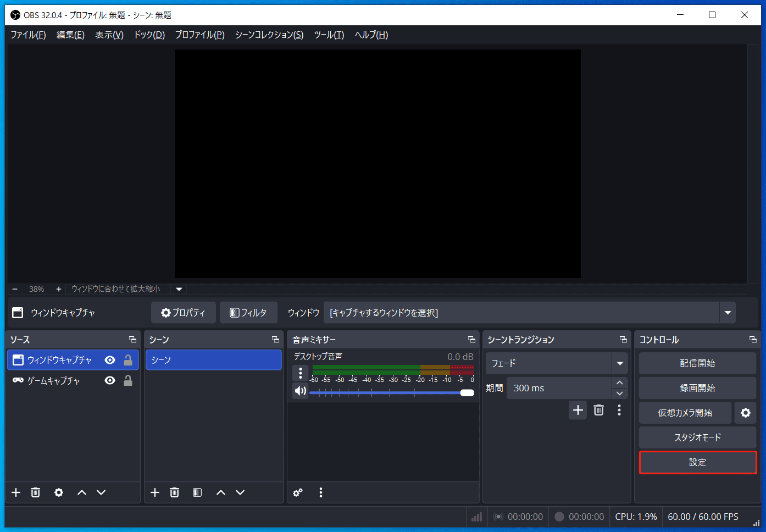Screen dimensions: 766x532
Task: Open virtual camera settings gear
Action: pos(746,413)
